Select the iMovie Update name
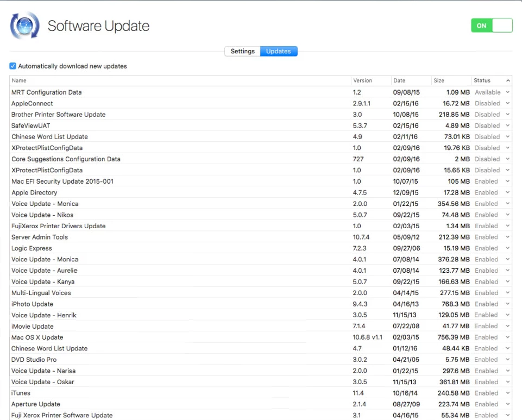Image resolution: width=522 pixels, height=420 pixels. point(32,326)
